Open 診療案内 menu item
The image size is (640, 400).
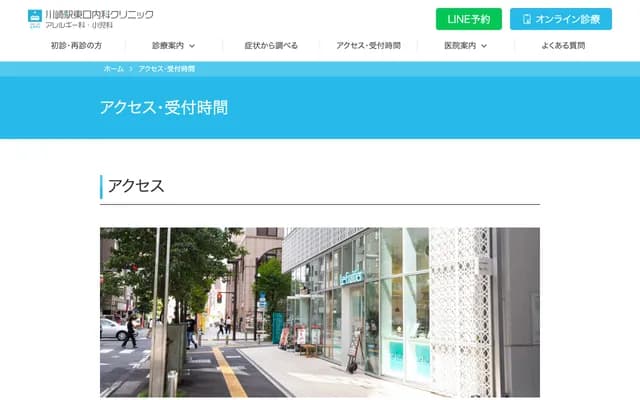tap(168, 45)
